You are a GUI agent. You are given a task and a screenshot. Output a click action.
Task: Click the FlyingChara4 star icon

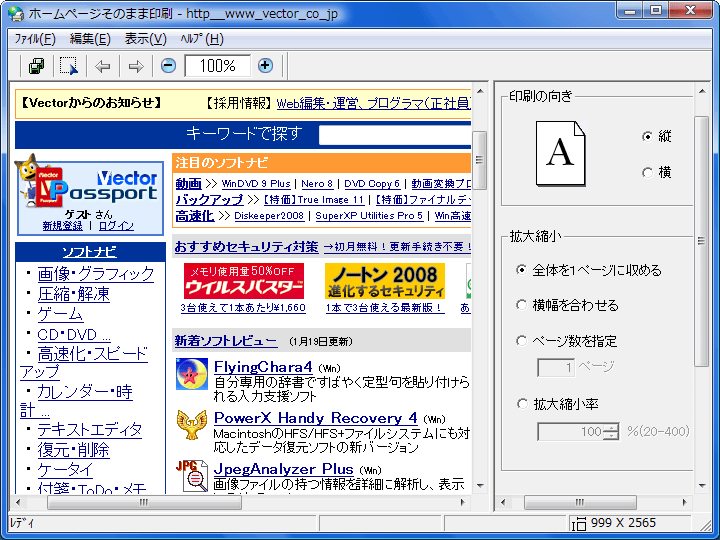(192, 374)
